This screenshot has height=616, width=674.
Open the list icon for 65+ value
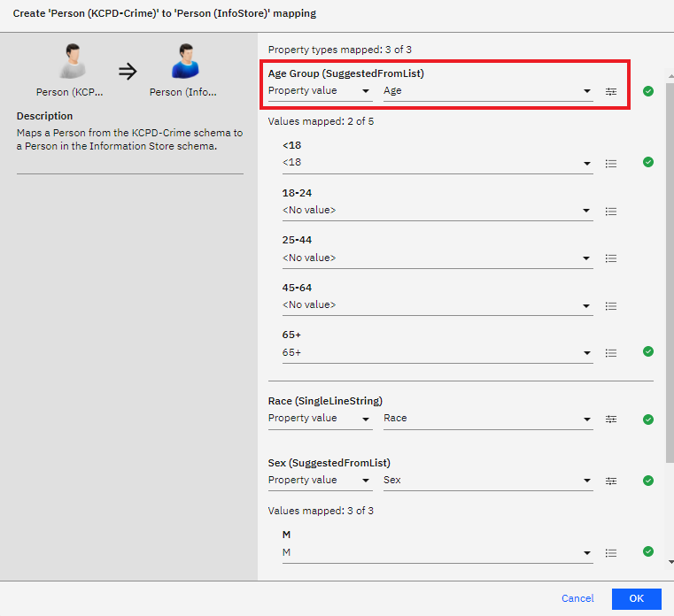click(611, 353)
